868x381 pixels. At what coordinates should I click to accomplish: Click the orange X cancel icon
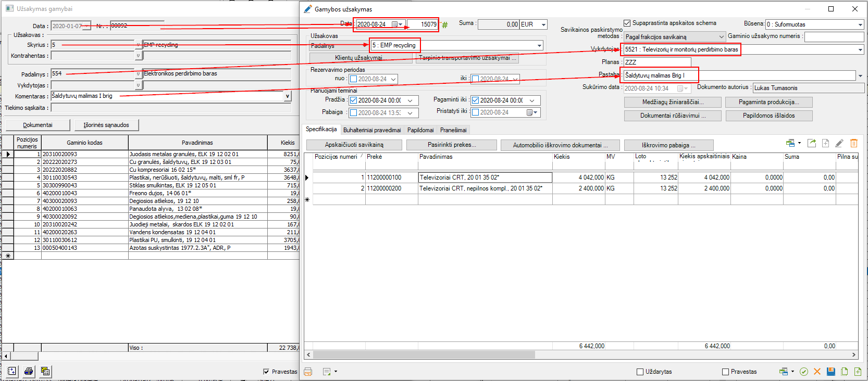pyautogui.click(x=817, y=372)
